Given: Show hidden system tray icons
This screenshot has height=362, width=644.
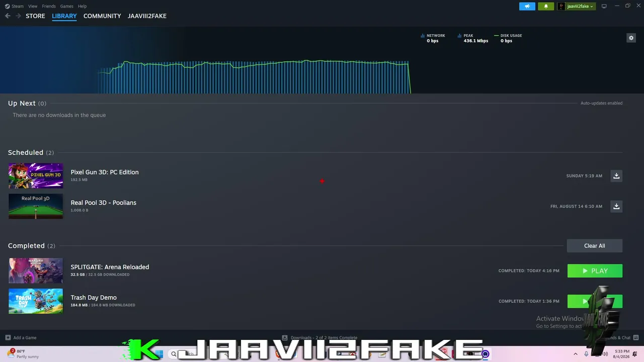Looking at the screenshot, I should (576, 354).
